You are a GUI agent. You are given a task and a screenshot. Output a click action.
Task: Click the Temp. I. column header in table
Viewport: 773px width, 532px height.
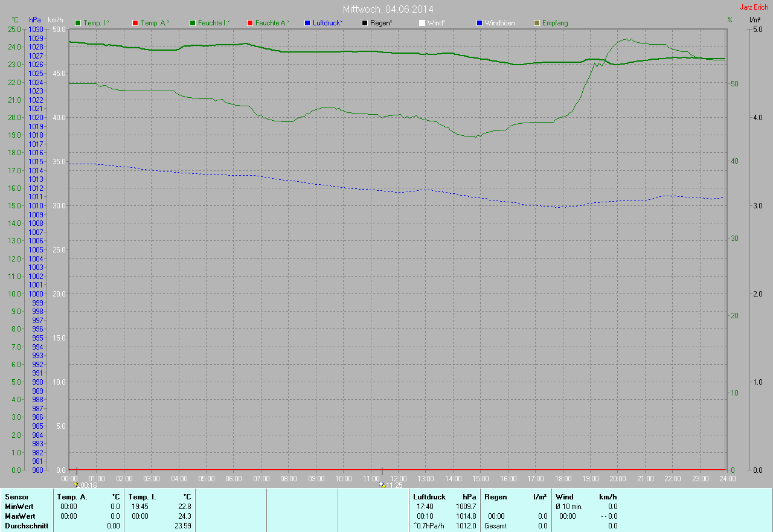click(142, 497)
